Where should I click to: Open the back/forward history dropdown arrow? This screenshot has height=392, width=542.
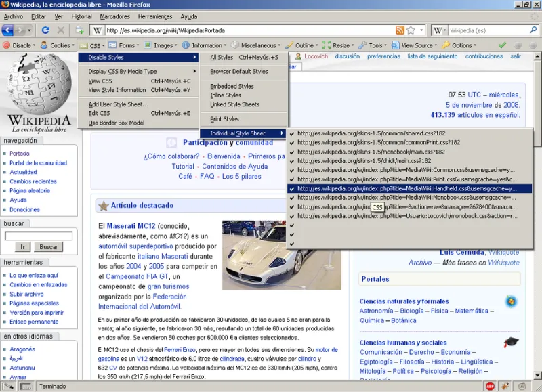[x=29, y=30]
